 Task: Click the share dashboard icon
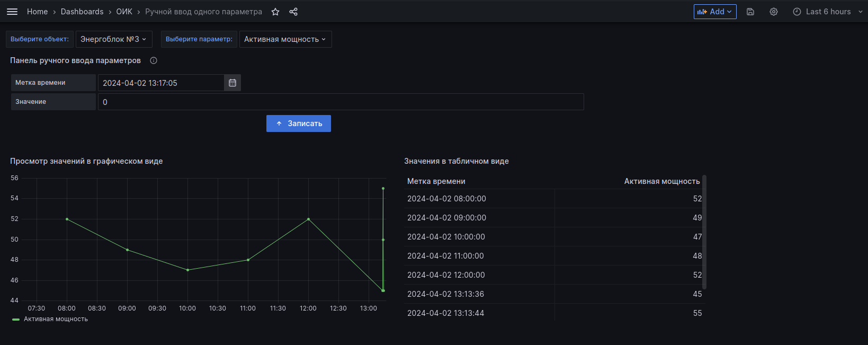pyautogui.click(x=293, y=12)
